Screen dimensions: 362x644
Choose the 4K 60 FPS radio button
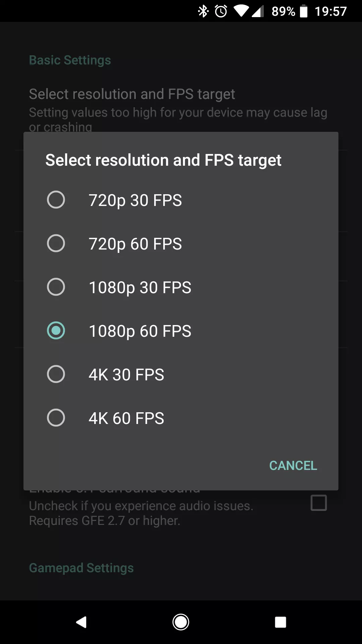[56, 418]
